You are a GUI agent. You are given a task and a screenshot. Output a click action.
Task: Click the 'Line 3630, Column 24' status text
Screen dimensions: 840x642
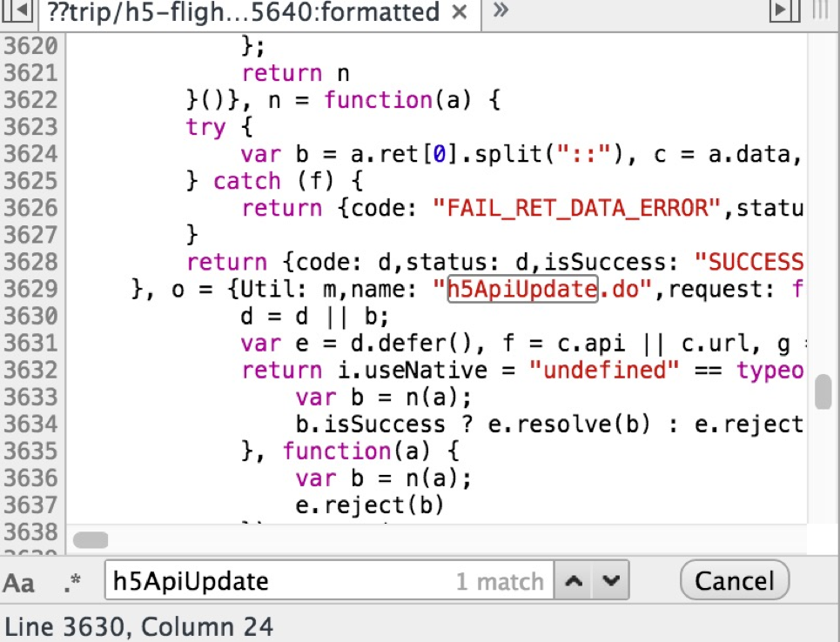(x=139, y=626)
